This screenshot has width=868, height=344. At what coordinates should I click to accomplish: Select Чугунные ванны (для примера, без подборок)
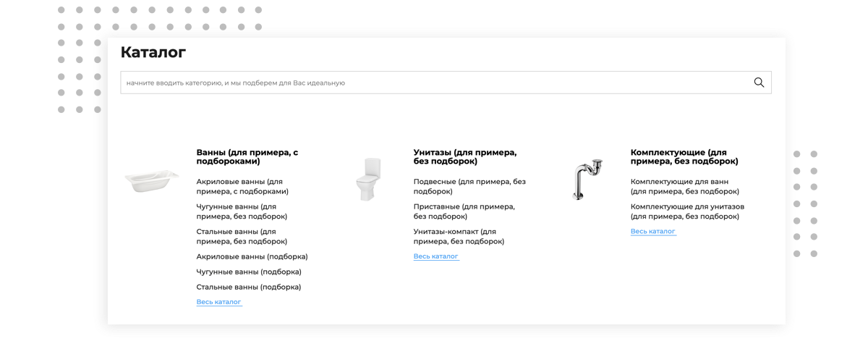242,211
